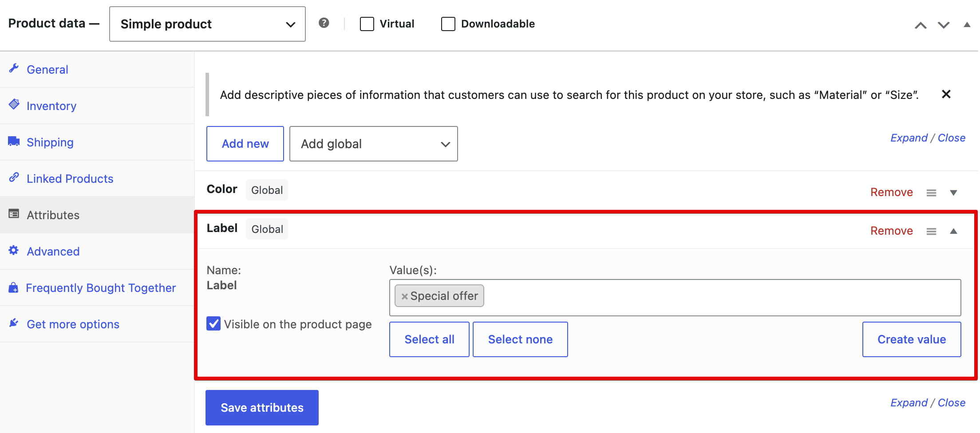
Task: Open the Simple product type dropdown
Action: pos(207,24)
